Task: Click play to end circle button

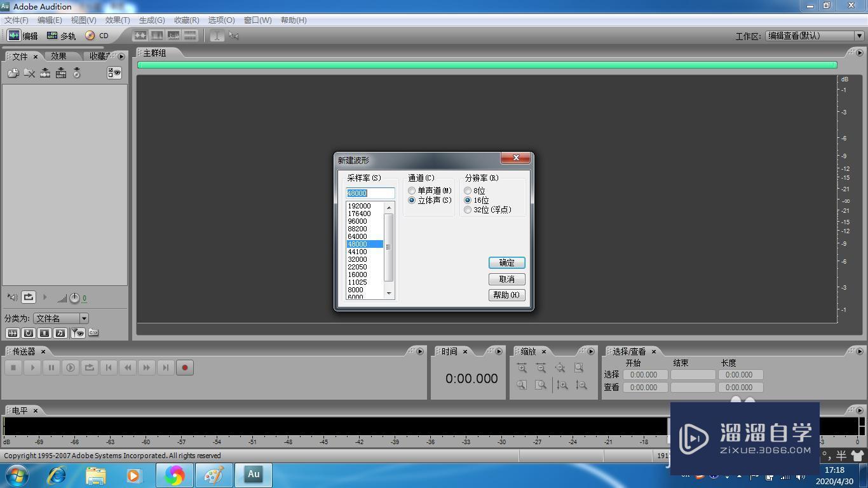Action: 71,367
